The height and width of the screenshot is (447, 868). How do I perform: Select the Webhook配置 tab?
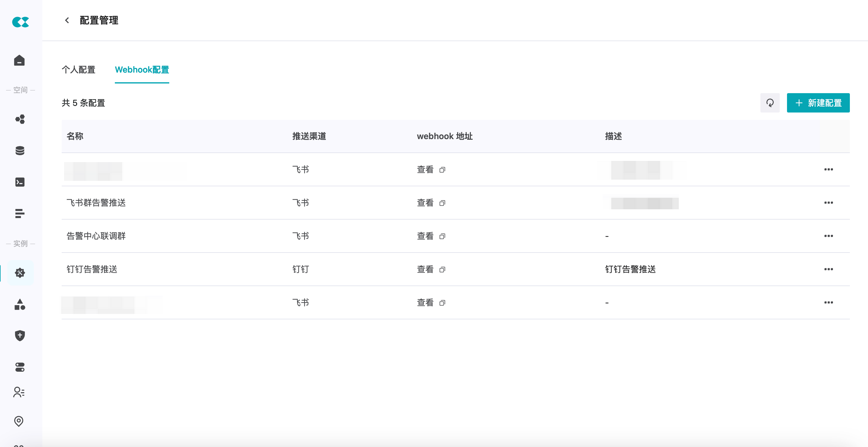(x=142, y=70)
